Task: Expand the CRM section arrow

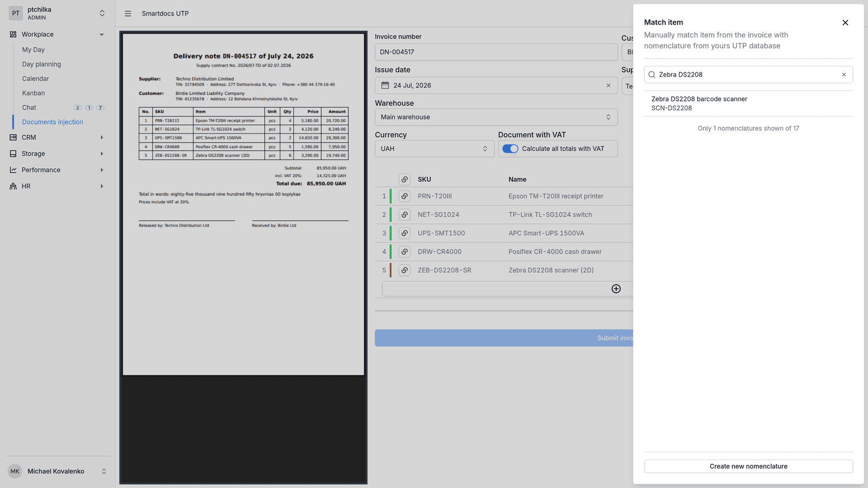Action: (101, 137)
